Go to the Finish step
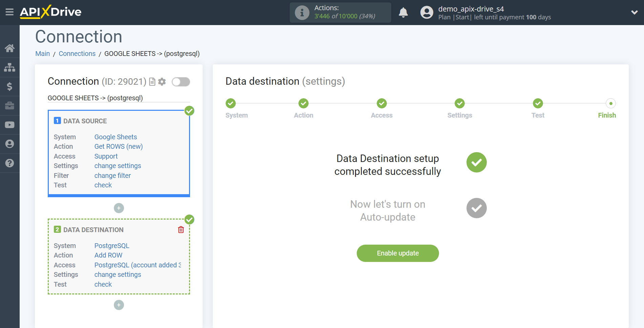This screenshot has height=328, width=644. (x=611, y=103)
